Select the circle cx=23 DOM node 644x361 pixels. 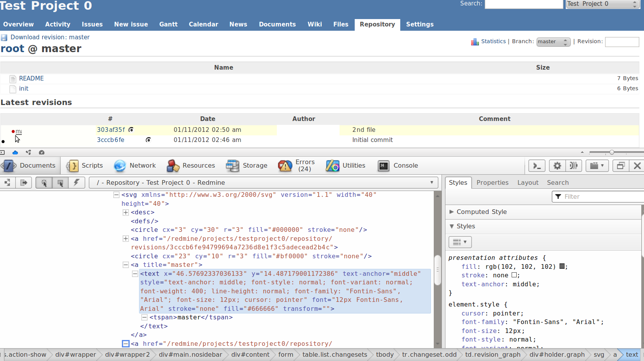click(x=251, y=256)
